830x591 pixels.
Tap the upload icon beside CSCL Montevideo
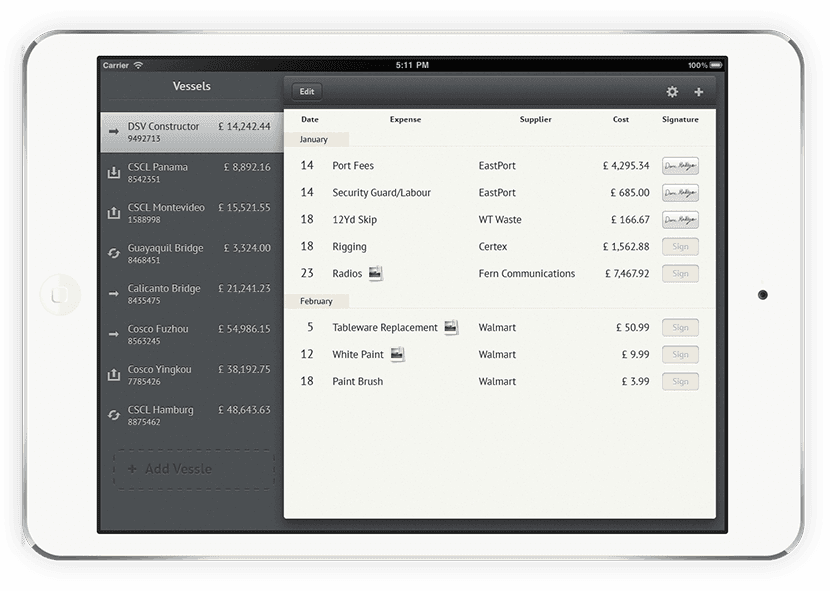pos(113,213)
